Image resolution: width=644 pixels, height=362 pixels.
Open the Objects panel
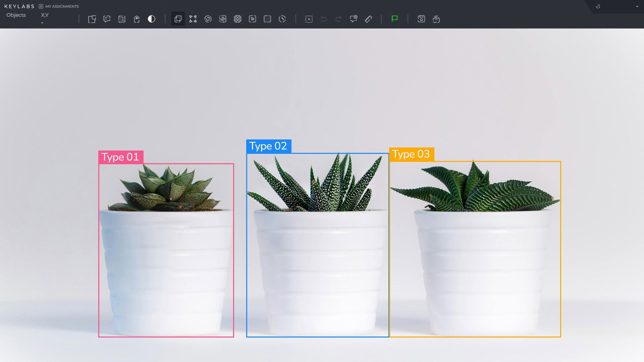click(16, 15)
